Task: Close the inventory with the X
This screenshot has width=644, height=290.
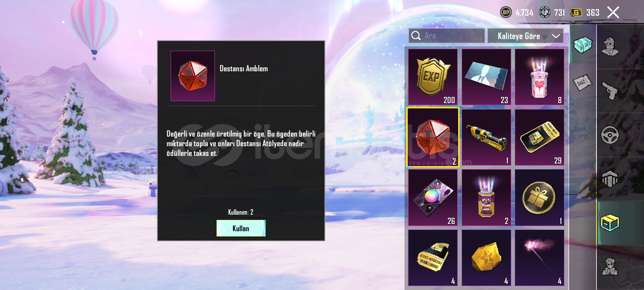Action: 613,12
